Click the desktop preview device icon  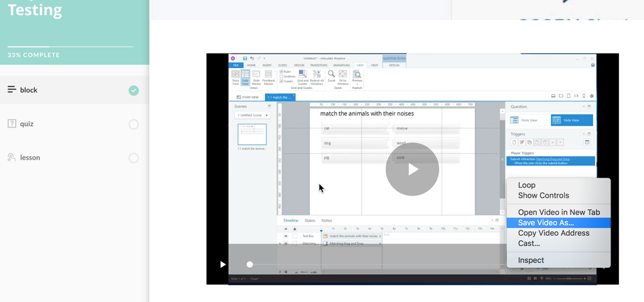tap(553, 96)
